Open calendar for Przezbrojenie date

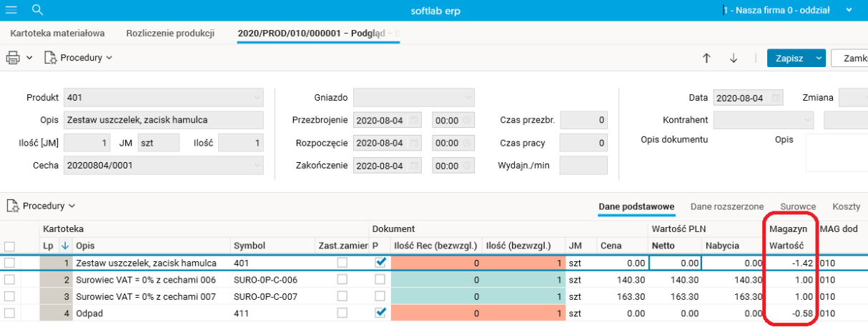click(415, 120)
